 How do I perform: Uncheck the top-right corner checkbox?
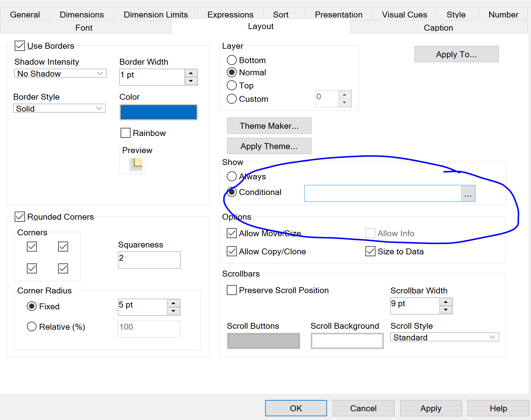pyautogui.click(x=63, y=247)
